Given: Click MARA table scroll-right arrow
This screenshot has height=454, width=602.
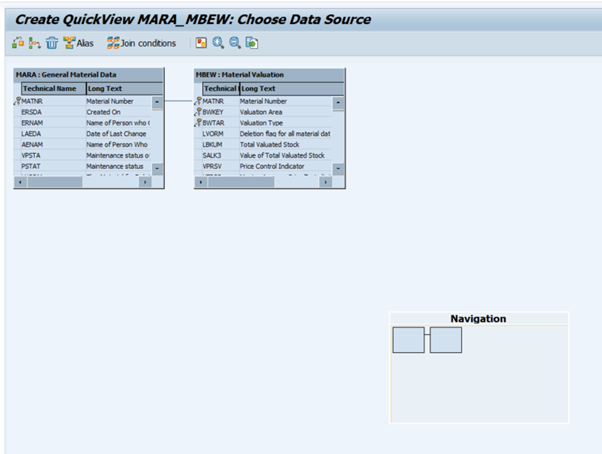Looking at the screenshot, I should 145,182.
